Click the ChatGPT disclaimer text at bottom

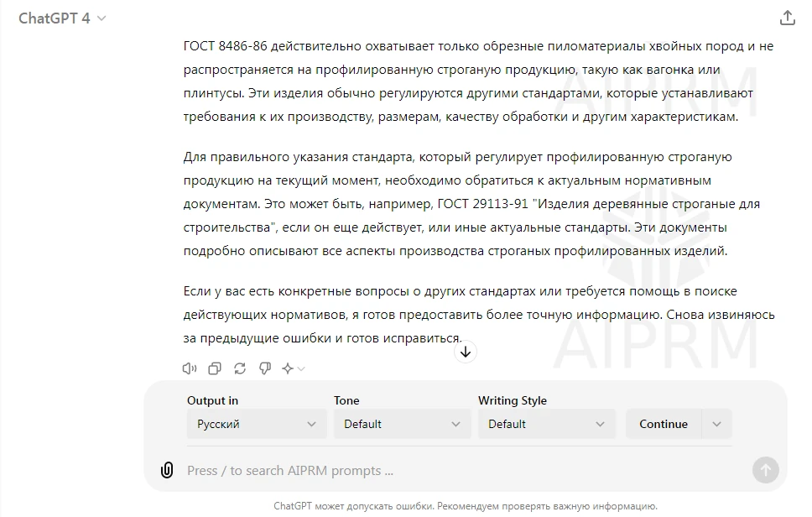click(x=465, y=506)
